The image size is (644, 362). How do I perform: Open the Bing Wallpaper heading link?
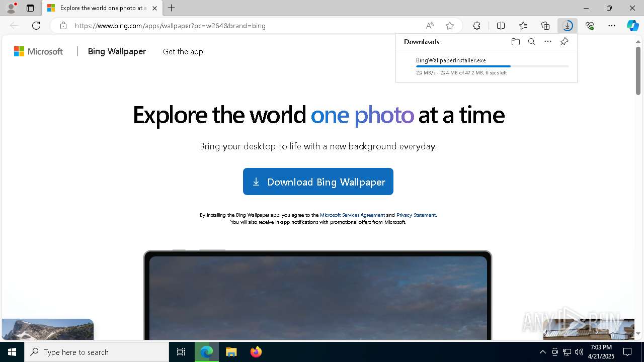[x=117, y=51]
